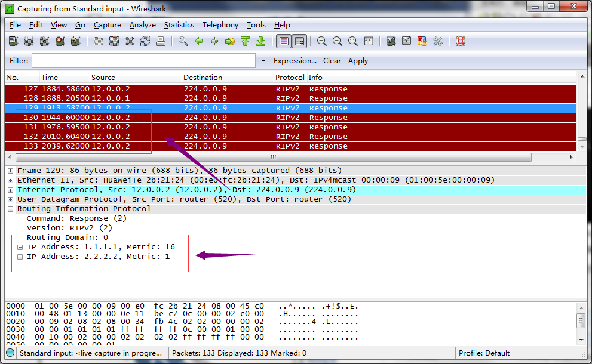Viewport: 592px width, 364px height.
Task: Edit coloring rules
Action: 422,41
